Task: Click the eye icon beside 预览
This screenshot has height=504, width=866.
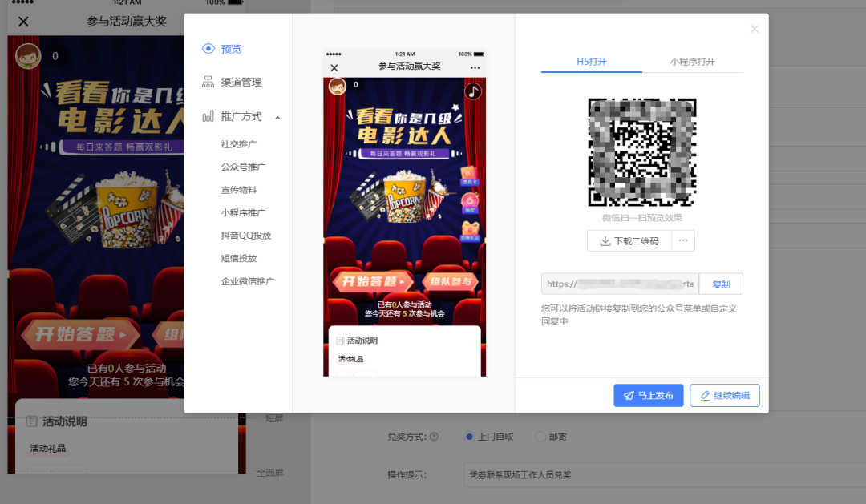Action: pyautogui.click(x=208, y=49)
